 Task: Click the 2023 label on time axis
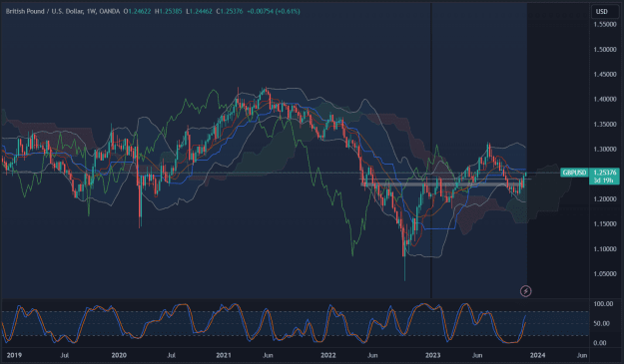tap(433, 355)
